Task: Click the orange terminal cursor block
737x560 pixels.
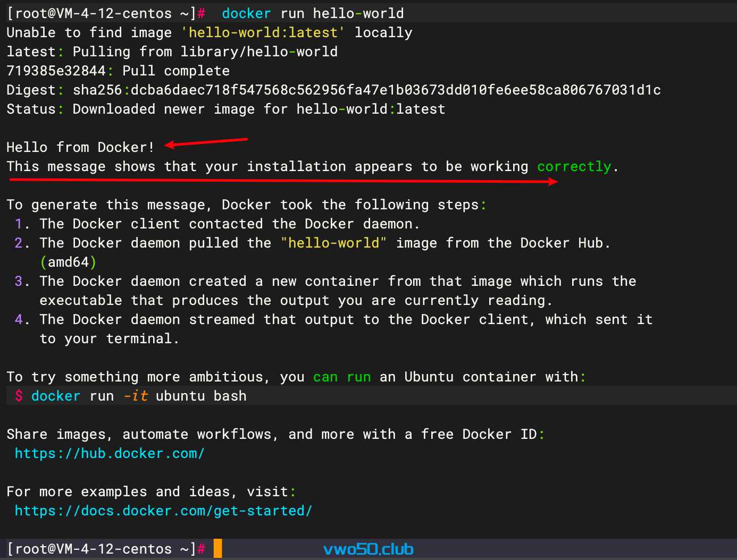Action: (217, 548)
